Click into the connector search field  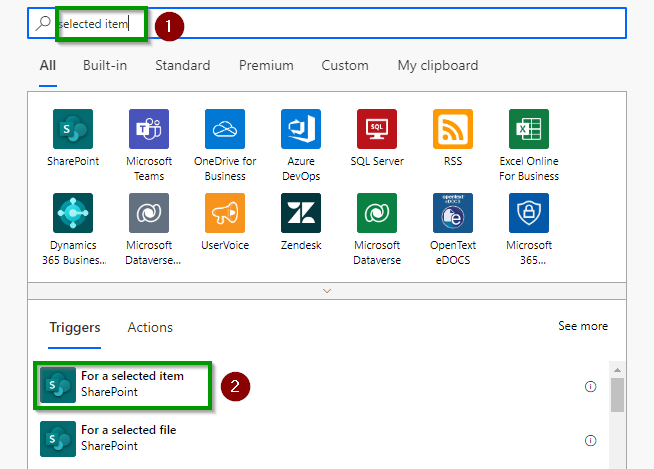tap(327, 23)
